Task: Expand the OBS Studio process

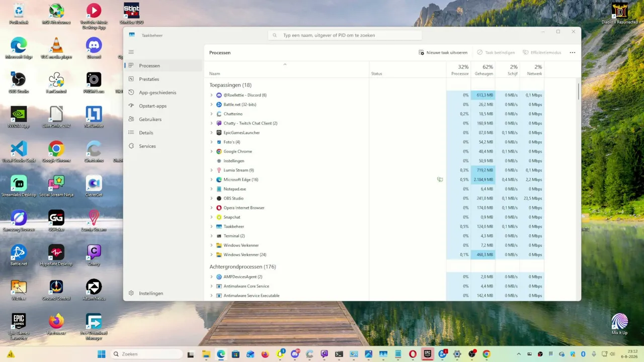Action: [x=211, y=199]
